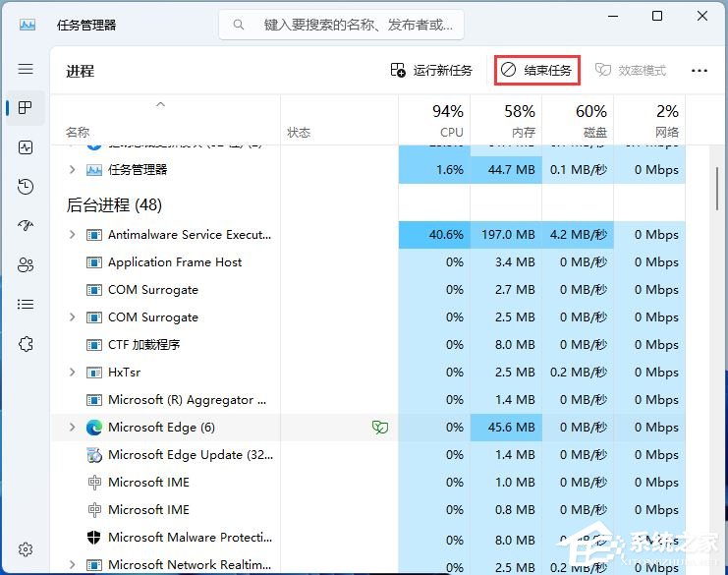Expand the HxTsr process entry
The height and width of the screenshot is (575, 728).
click(72, 373)
